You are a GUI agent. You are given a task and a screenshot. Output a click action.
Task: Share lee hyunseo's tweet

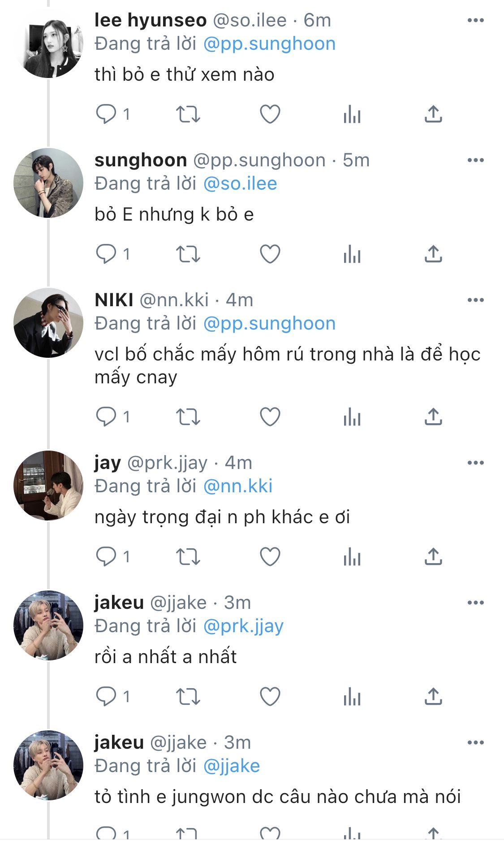(x=433, y=114)
